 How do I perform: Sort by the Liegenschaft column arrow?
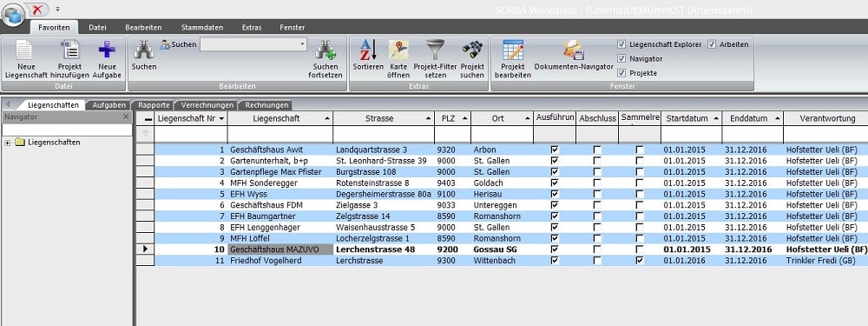click(x=327, y=118)
